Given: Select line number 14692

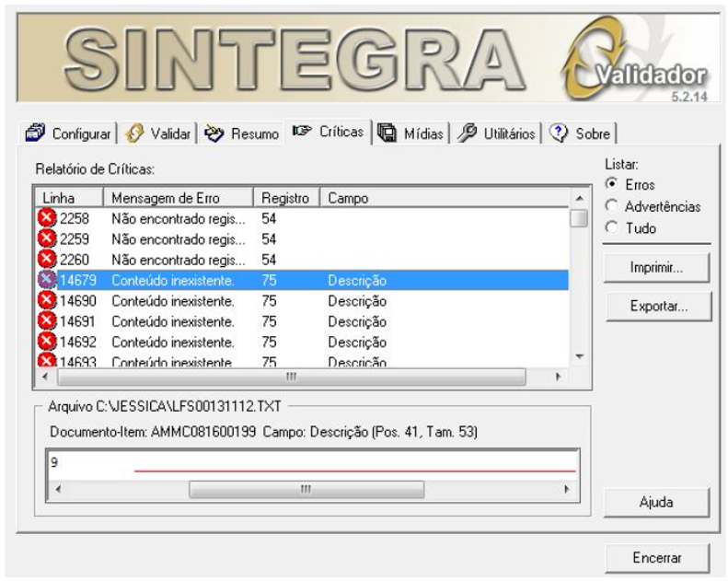Looking at the screenshot, I should click(x=78, y=342).
